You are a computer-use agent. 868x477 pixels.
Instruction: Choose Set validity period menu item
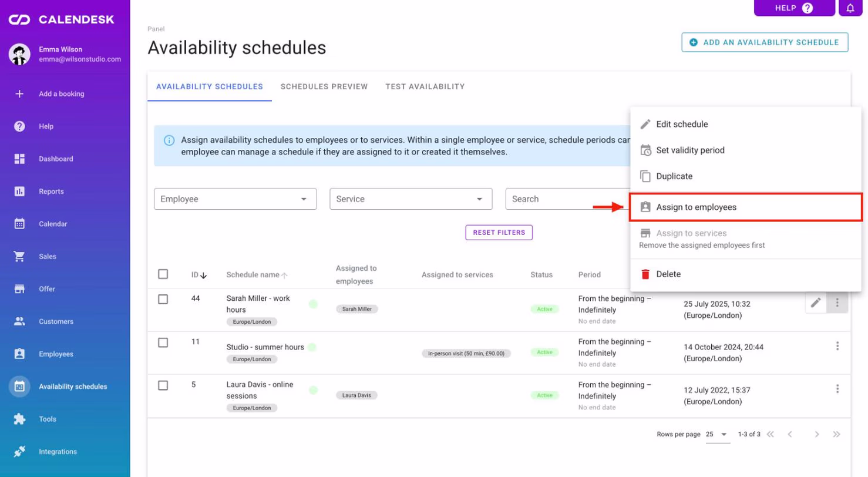(x=745, y=150)
